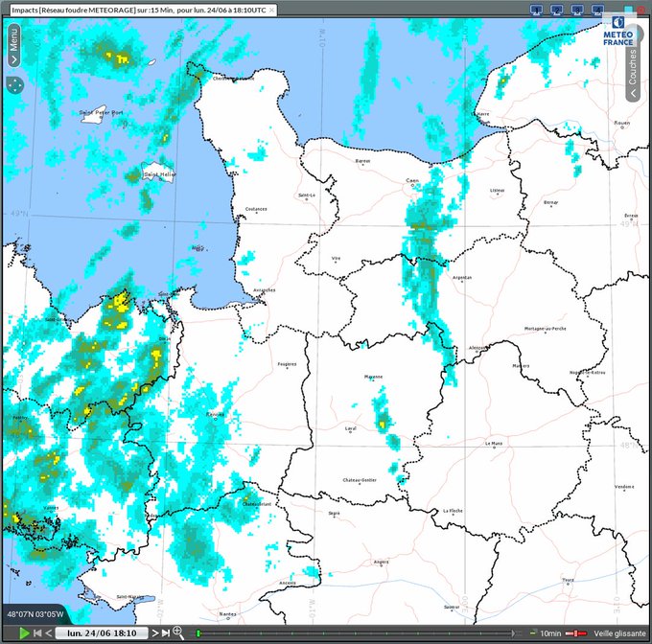Viewport: 652px width, 644px height.
Task: Click the Château-Gontier town label
Action: point(360,480)
